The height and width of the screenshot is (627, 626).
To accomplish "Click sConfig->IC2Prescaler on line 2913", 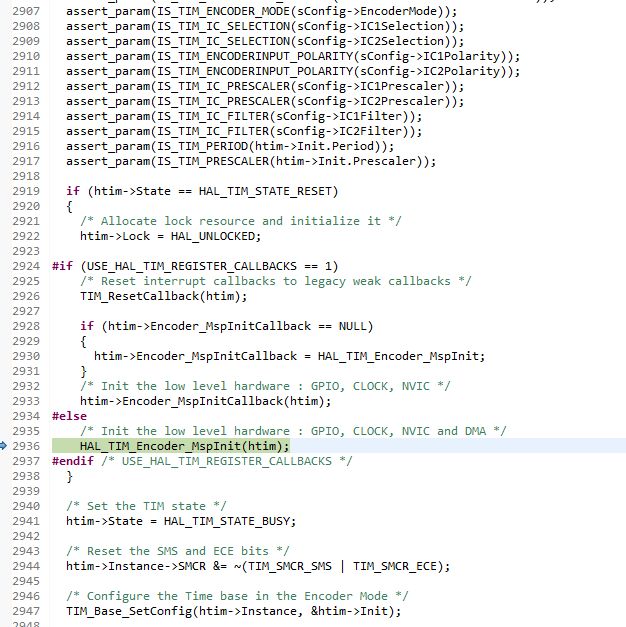I will coord(371,101).
